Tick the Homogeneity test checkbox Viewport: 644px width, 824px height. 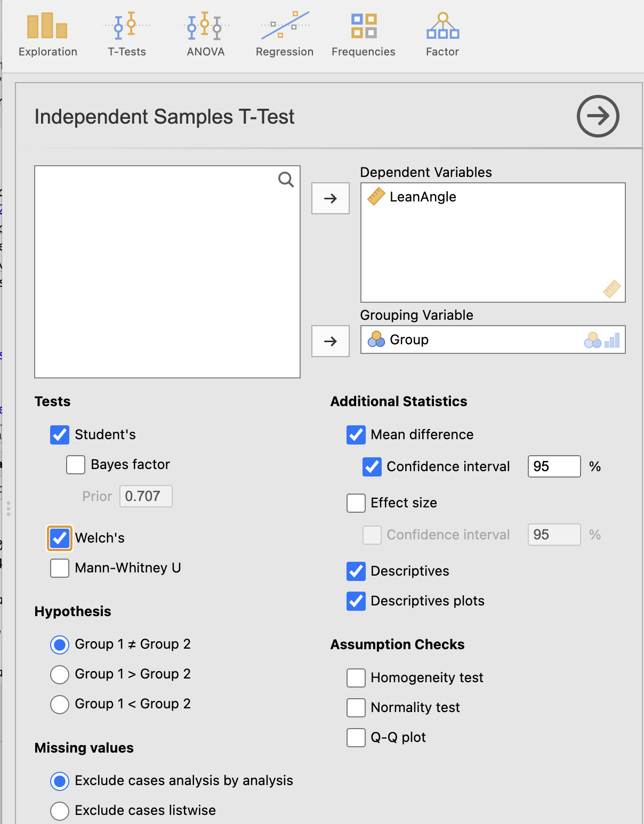356,678
